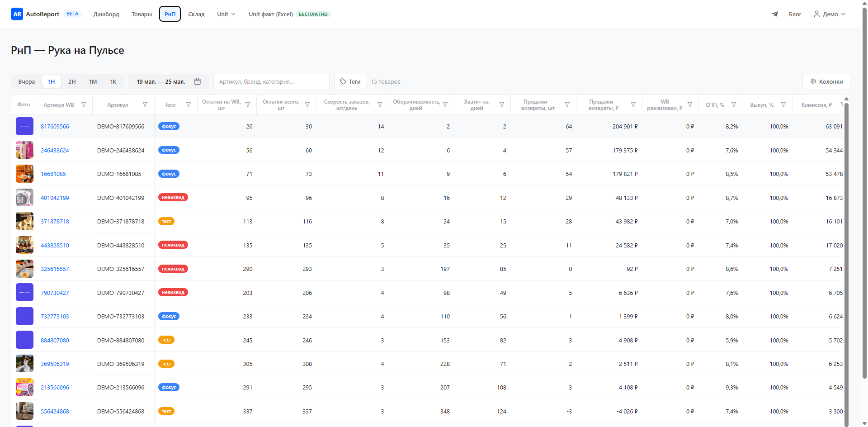Click the Telegram paper plane icon

tap(775, 14)
